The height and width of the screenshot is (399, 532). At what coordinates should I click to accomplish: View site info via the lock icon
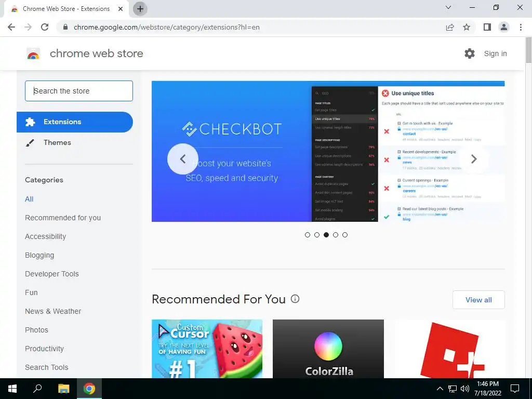(65, 27)
